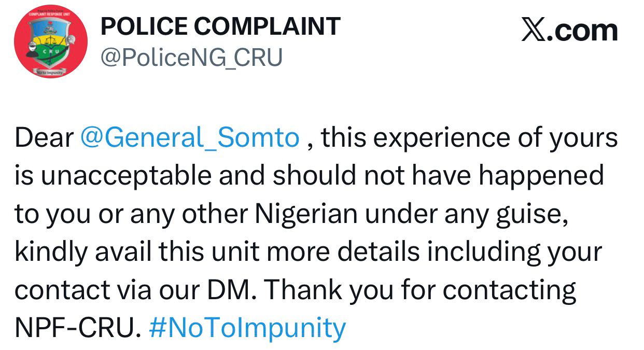Click the word "unacceptable" in the tweet
The image size is (644, 350).
point(127,176)
